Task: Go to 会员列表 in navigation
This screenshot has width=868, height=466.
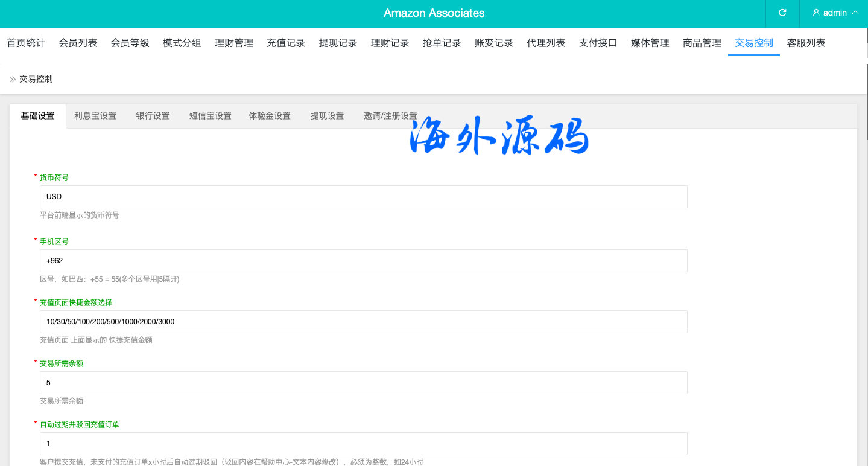Action: 78,43
